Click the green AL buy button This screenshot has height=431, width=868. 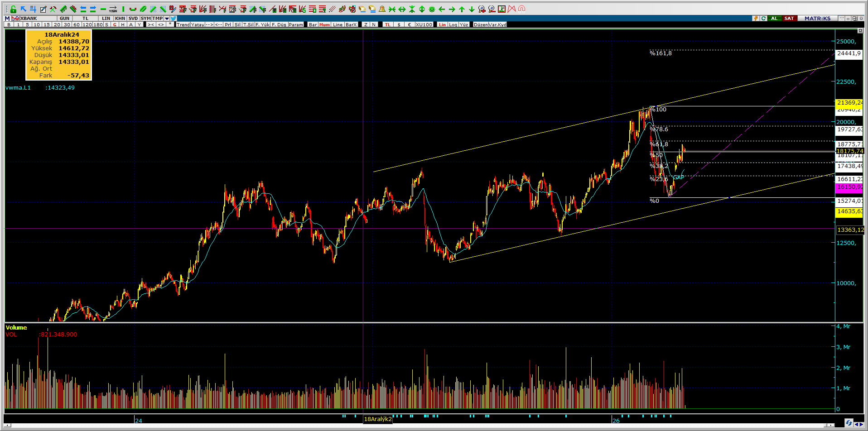[x=774, y=19]
